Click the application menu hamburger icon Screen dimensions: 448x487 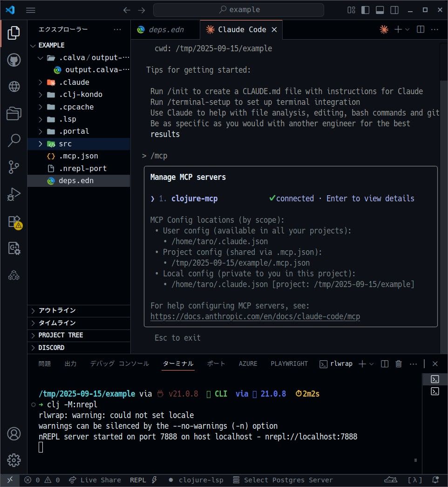point(30,10)
